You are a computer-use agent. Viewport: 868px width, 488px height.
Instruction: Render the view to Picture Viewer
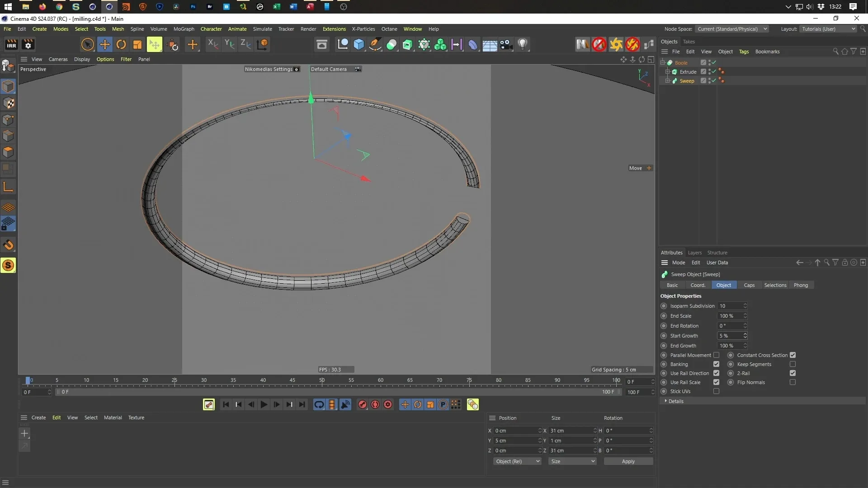click(x=322, y=45)
